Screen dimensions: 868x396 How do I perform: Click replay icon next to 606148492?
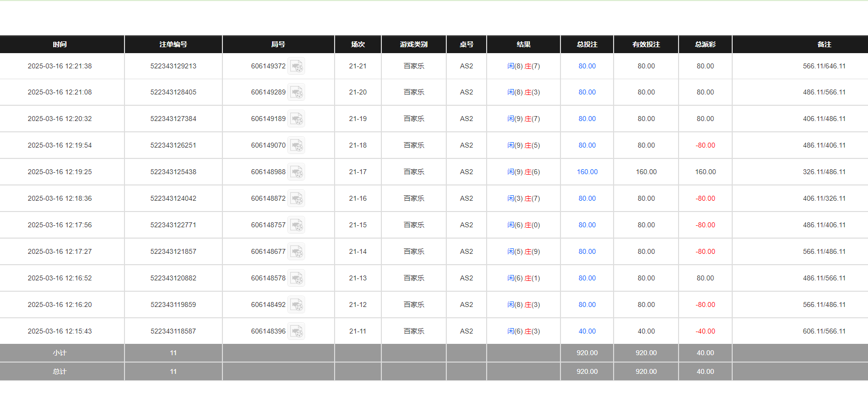(296, 305)
